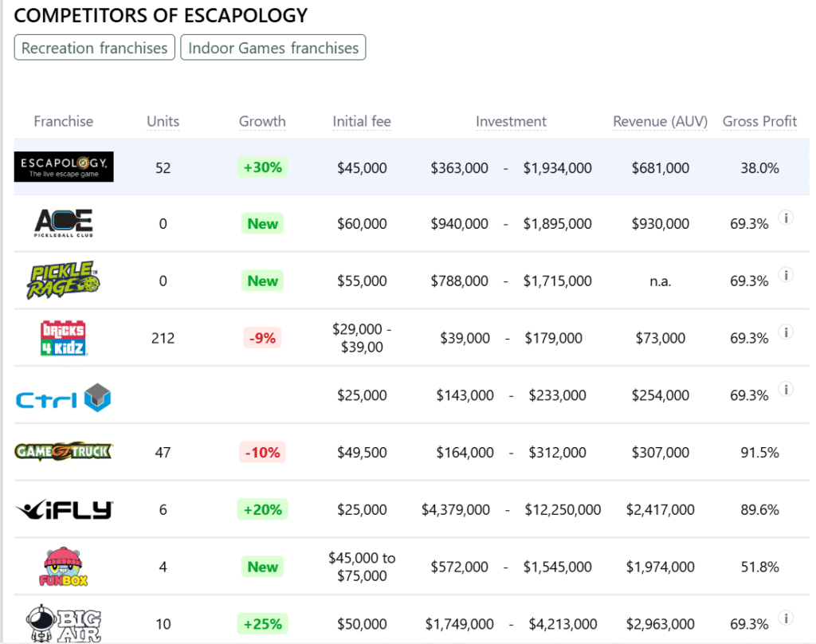Select the 51.8% gross profit cell
Screen dimensions: 816x644
pyautogui.click(x=759, y=567)
